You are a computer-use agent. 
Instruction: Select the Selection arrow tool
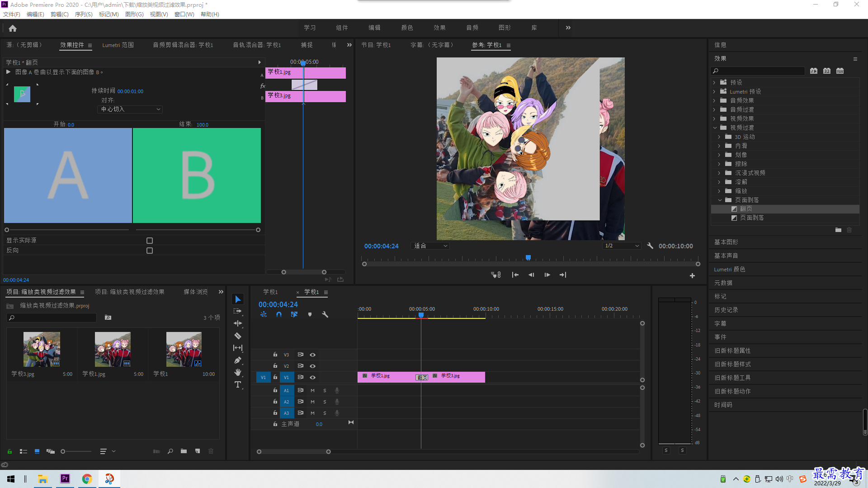tap(238, 299)
